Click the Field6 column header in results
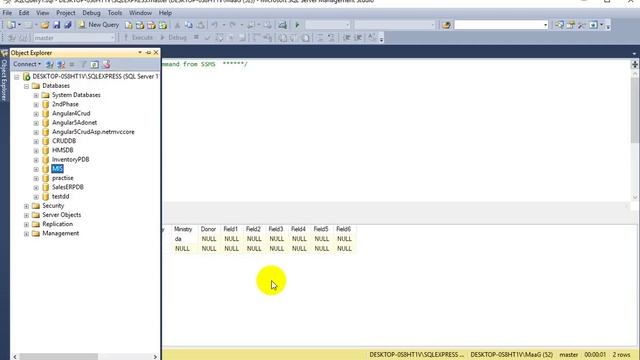This screenshot has height=360, width=640. [x=343, y=229]
